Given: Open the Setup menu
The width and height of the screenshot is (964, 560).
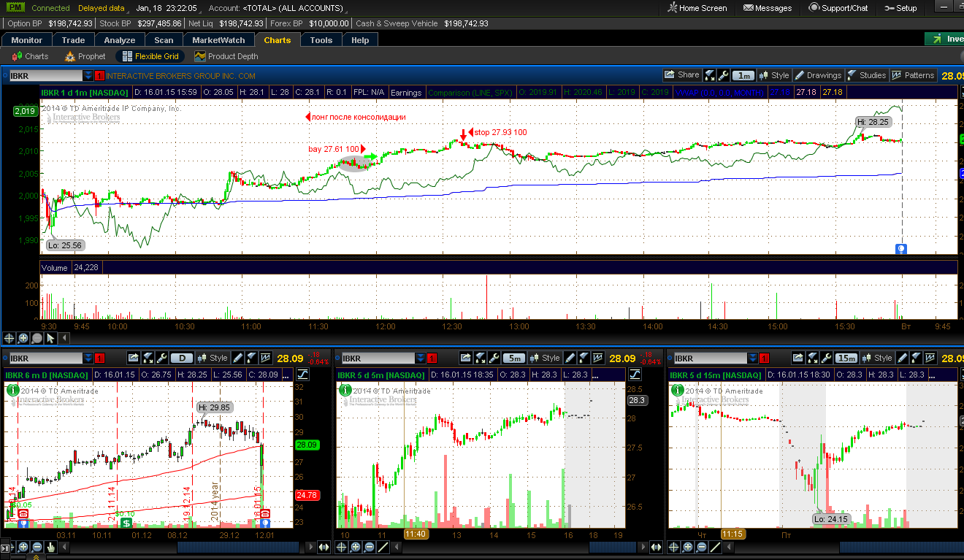Looking at the screenshot, I should tap(900, 8).
